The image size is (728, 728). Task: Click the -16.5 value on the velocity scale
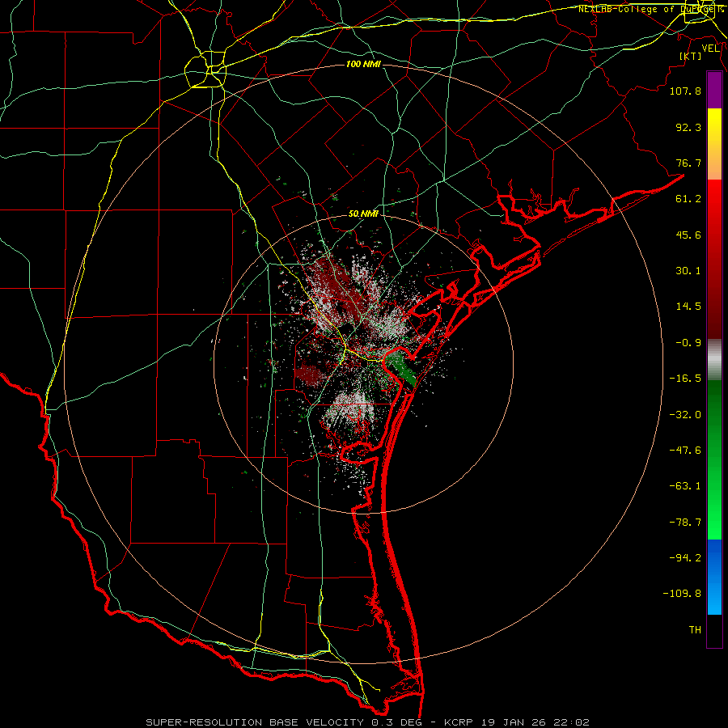[x=685, y=379]
